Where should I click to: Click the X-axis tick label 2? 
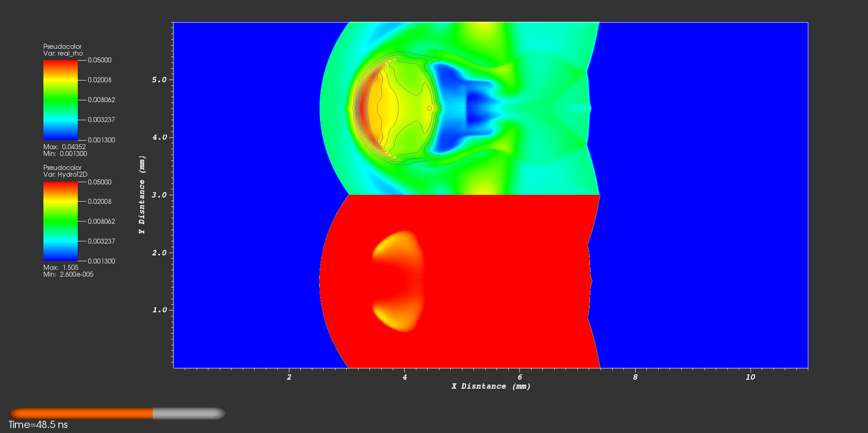pos(289,377)
